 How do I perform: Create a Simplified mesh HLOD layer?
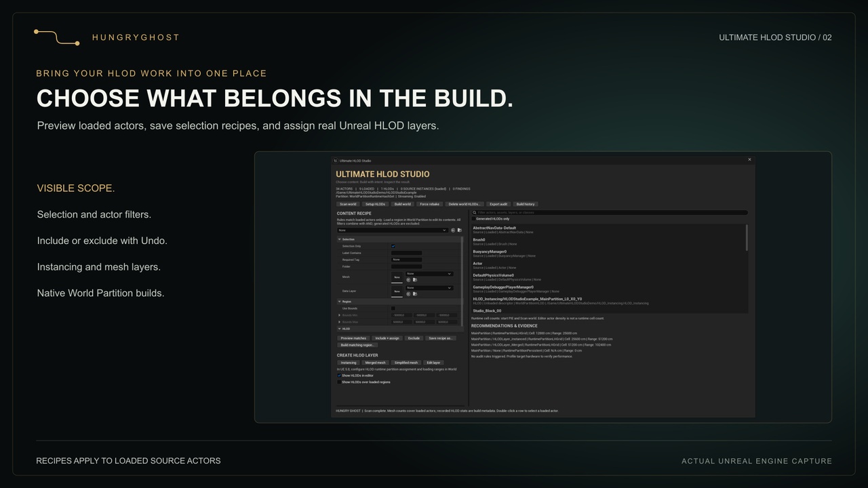(x=406, y=363)
